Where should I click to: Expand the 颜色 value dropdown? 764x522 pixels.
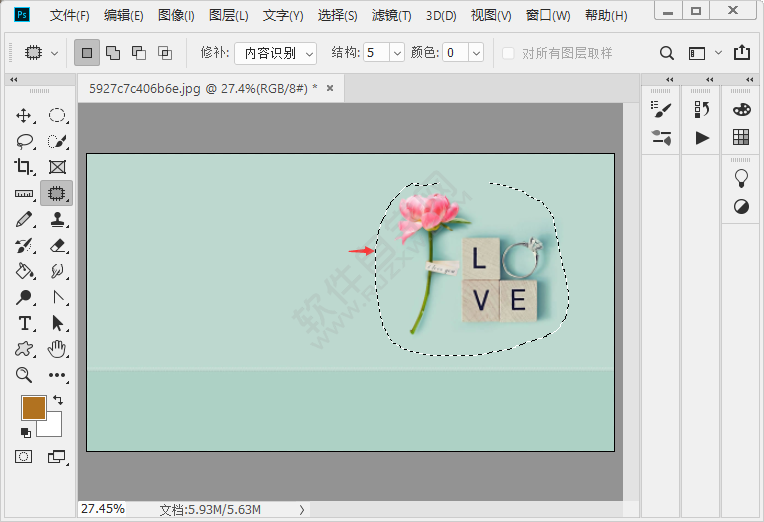click(x=476, y=53)
